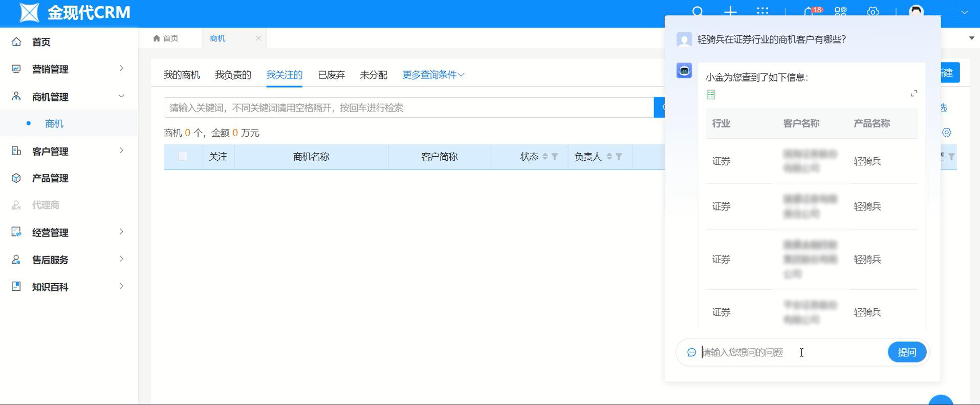Screen dimensions: 980x405
Task: Open notifications bell with 18 badge
Action: tap(809, 11)
